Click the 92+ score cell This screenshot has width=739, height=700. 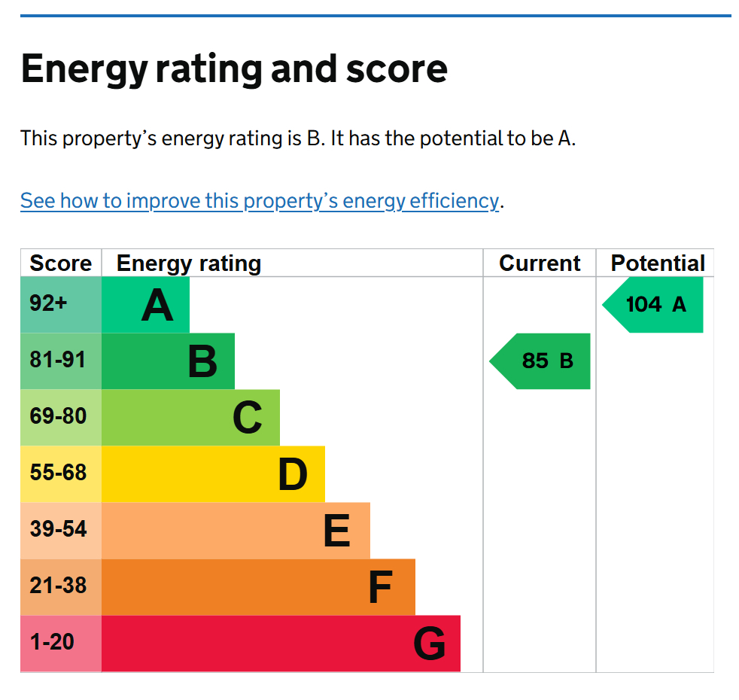click(61, 305)
